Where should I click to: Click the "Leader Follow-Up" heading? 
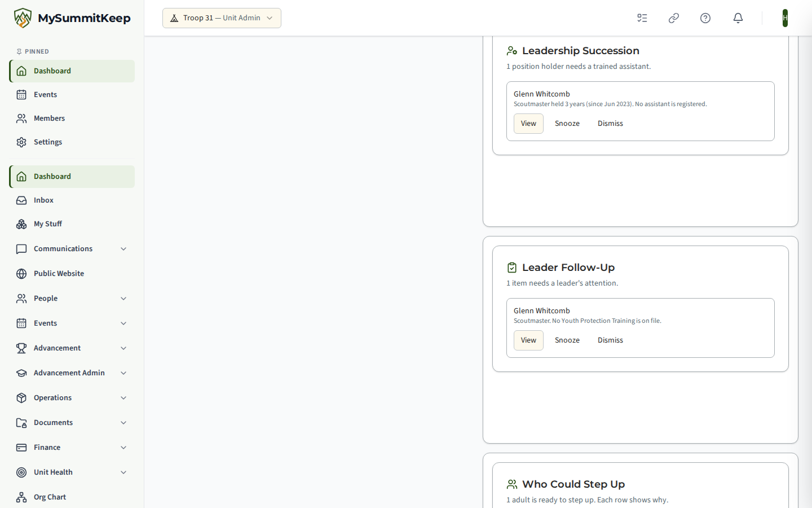568,268
